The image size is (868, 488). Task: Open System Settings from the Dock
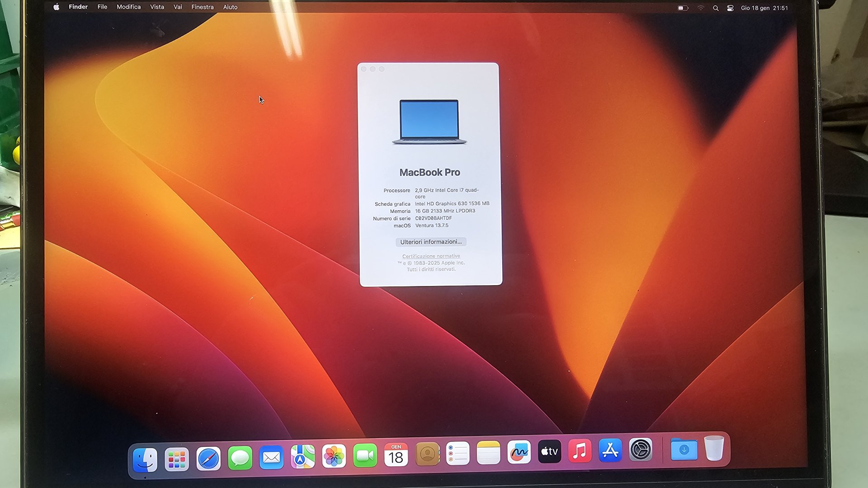point(641,450)
